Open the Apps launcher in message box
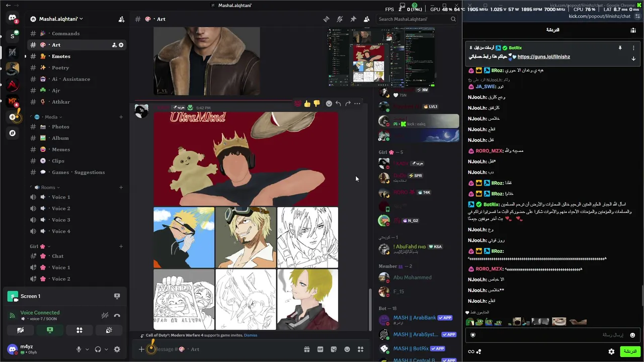The height and width of the screenshot is (362, 644). pos(360,349)
